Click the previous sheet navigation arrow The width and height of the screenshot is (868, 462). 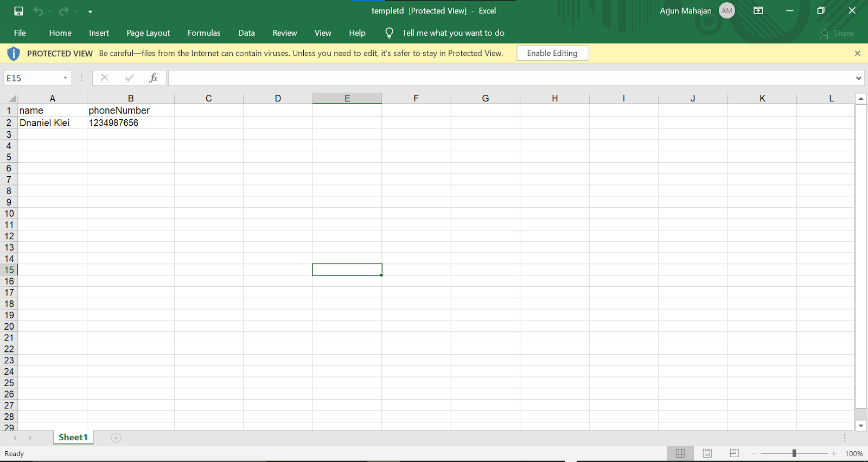point(15,438)
